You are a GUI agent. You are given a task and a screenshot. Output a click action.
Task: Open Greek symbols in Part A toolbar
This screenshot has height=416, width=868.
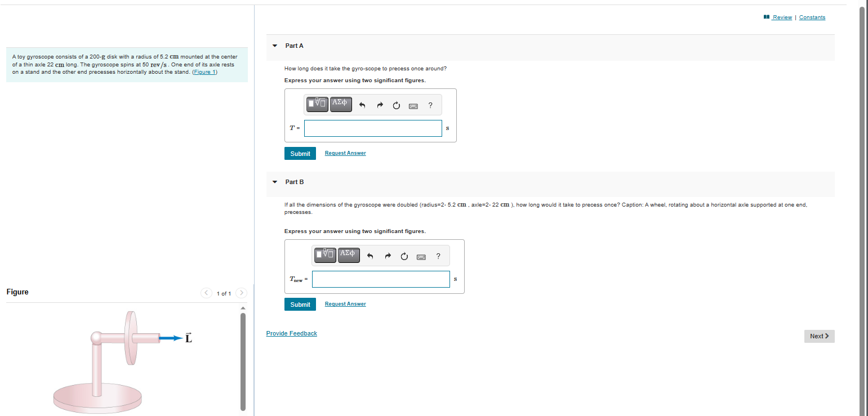[341, 104]
